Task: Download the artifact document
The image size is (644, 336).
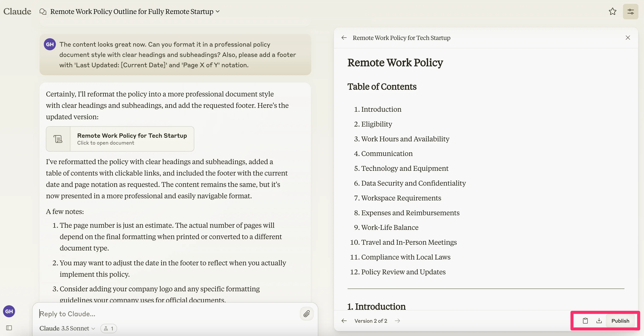Action: pyautogui.click(x=599, y=321)
